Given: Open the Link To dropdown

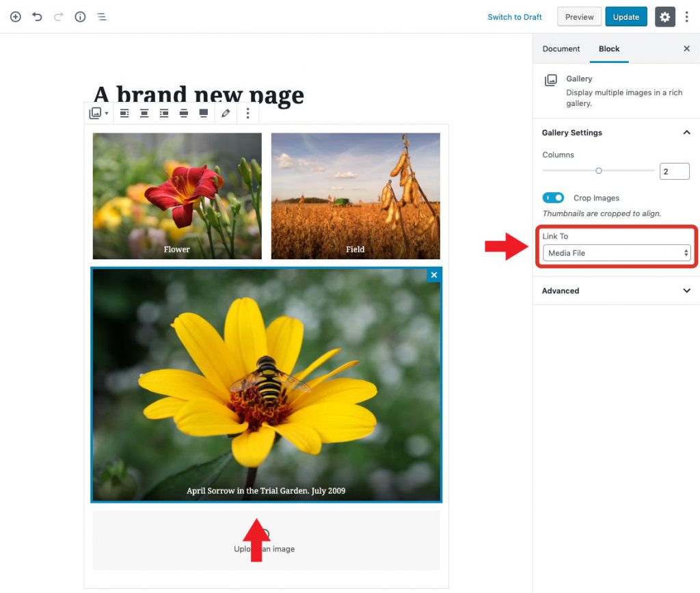Looking at the screenshot, I should click(x=617, y=253).
